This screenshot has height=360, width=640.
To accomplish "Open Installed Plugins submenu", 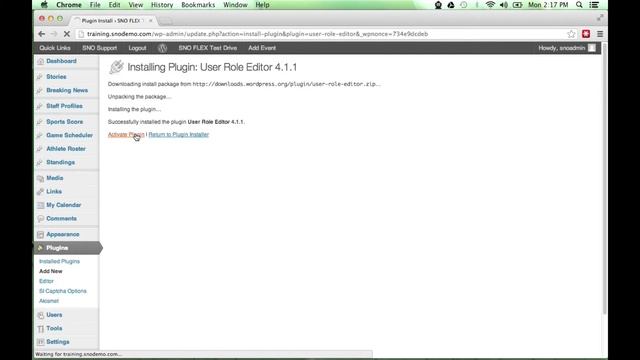I will click(x=59, y=261).
